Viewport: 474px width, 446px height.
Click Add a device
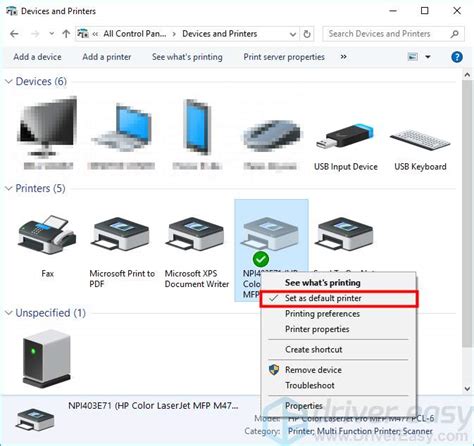(x=37, y=57)
